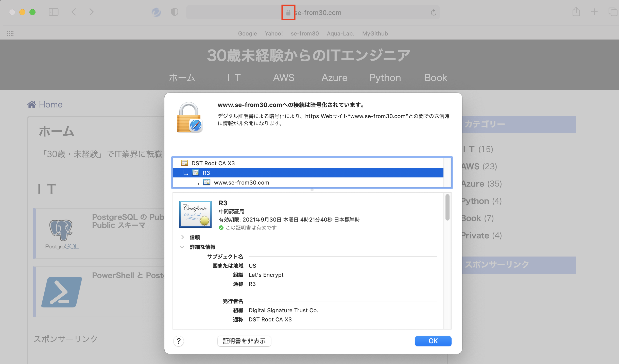Select www.se-from30.com certificate in chain

[241, 183]
